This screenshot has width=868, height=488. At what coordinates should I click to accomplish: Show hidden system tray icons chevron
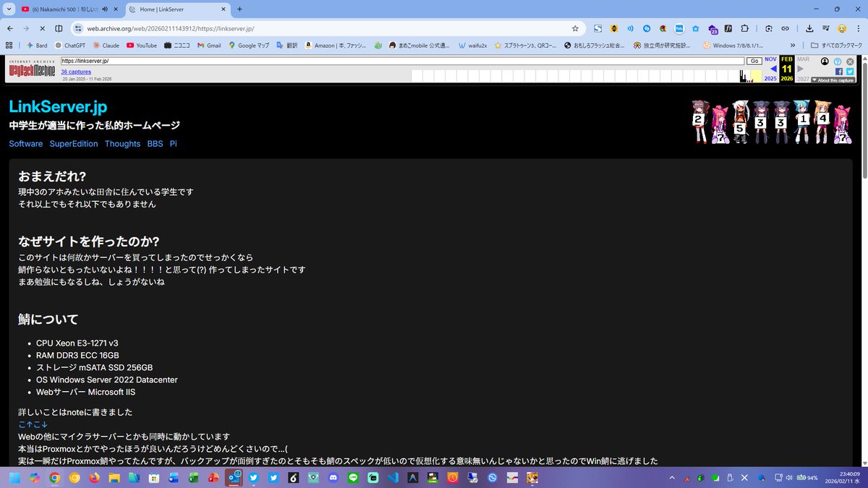(671, 478)
